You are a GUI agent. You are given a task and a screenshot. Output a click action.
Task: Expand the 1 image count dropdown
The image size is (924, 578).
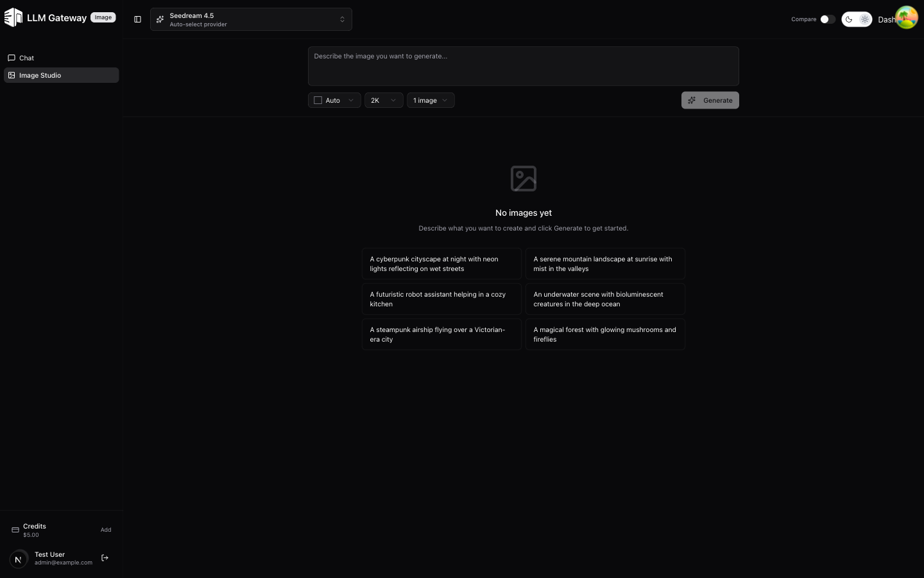click(x=430, y=100)
